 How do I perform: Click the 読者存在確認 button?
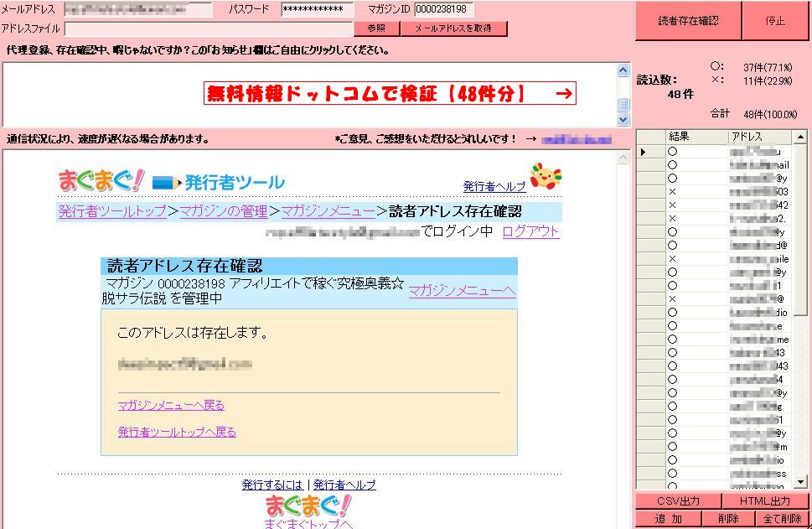[x=688, y=21]
